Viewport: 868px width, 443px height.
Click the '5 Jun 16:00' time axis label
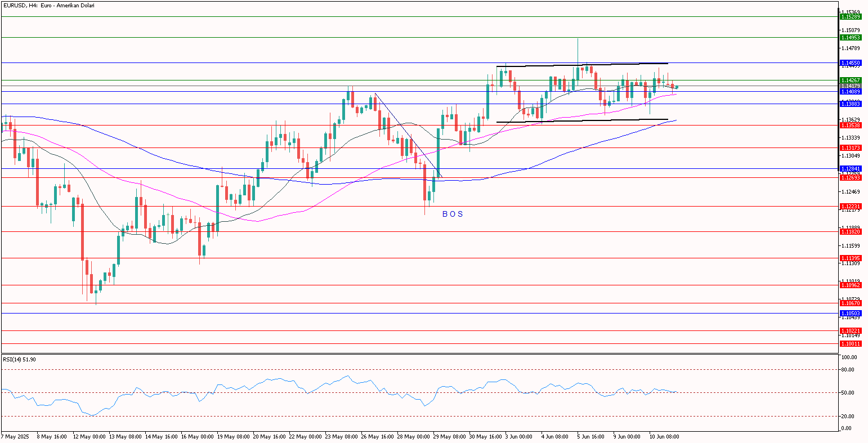pos(591,436)
